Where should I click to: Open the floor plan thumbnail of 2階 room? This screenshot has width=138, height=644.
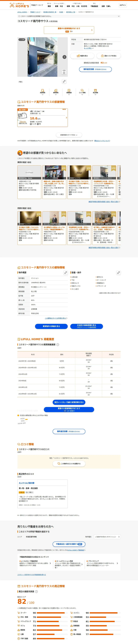tap(23, 116)
